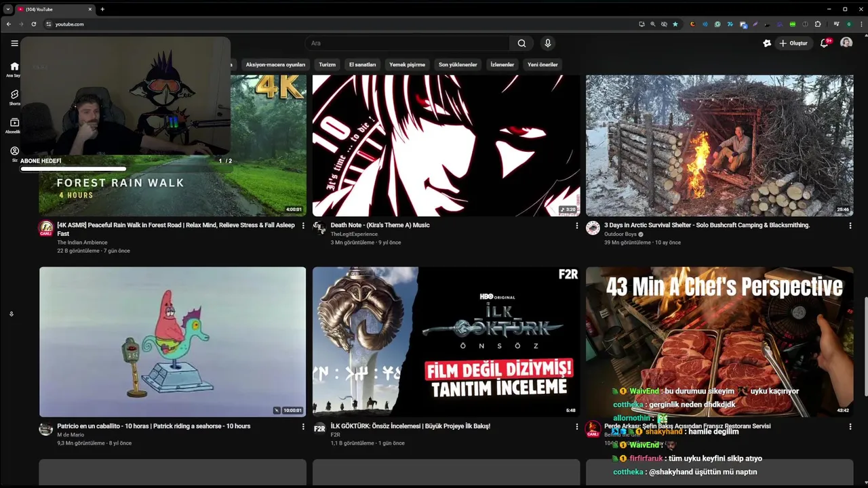
Task: Reload the page with the refresh icon
Action: tap(33, 24)
